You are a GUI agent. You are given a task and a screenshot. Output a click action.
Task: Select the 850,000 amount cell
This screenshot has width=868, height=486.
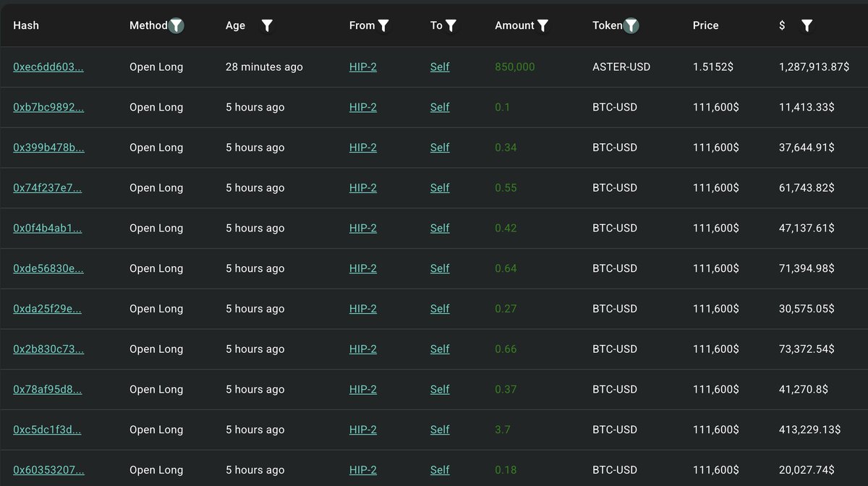pos(515,67)
